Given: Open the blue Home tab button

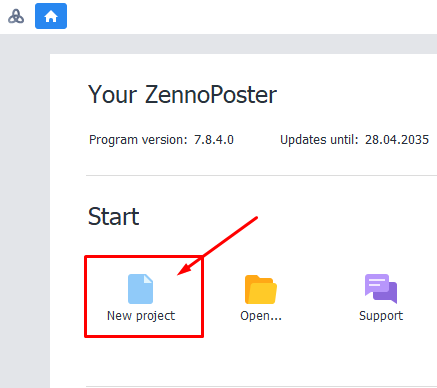Looking at the screenshot, I should tap(51, 16).
